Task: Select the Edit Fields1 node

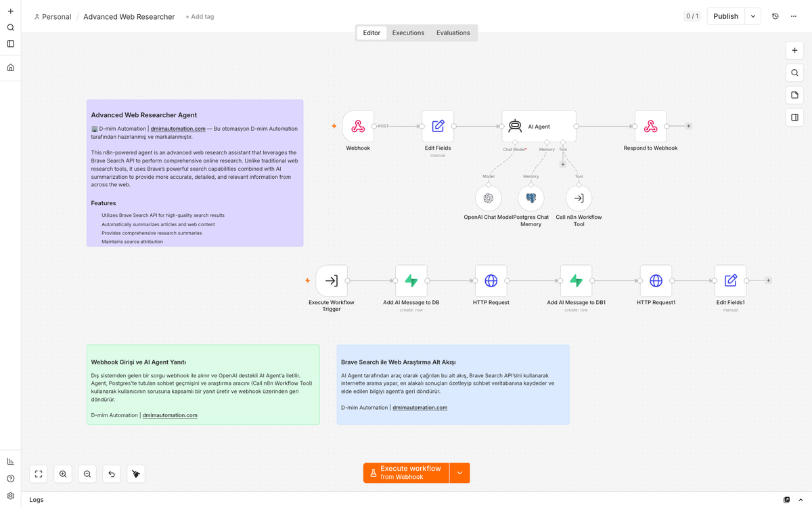Action: click(x=731, y=281)
